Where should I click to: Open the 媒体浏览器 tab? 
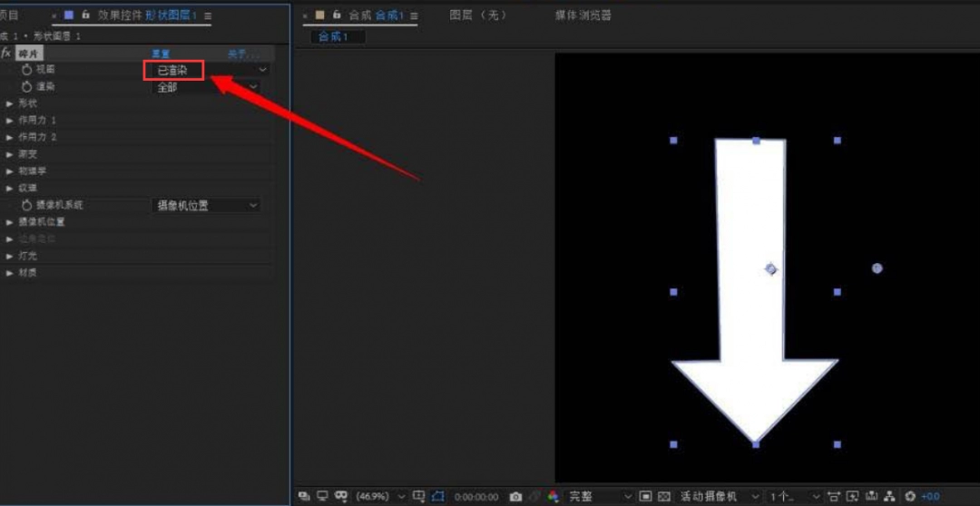[583, 15]
